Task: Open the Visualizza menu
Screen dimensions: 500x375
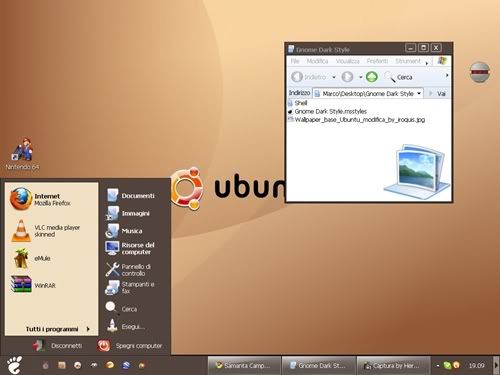Action: [348, 61]
